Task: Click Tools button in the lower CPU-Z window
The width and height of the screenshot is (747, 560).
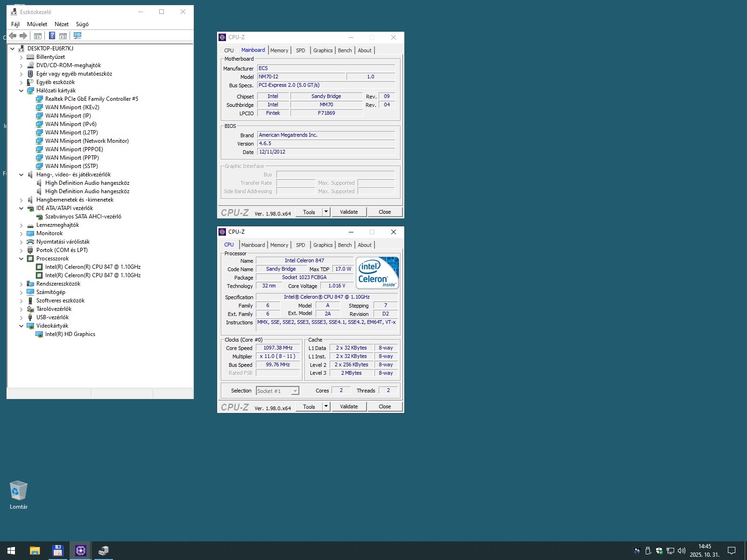Action: click(309, 406)
